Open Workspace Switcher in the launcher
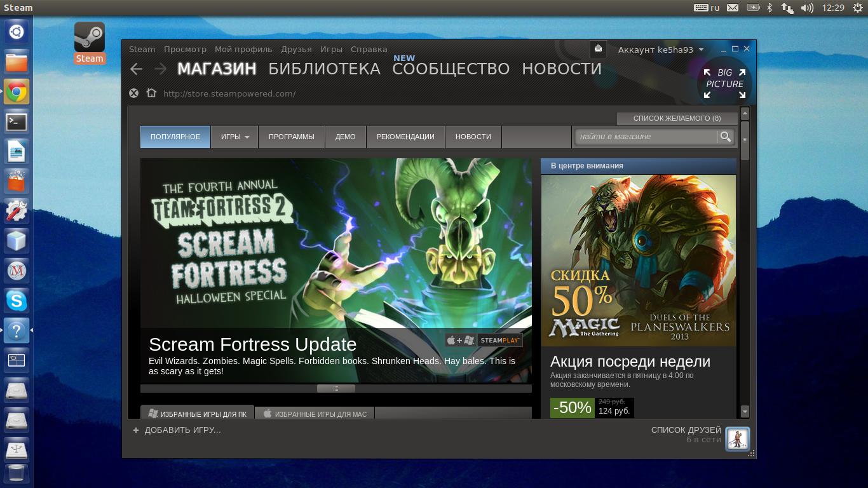This screenshot has height=488, width=868. (17, 360)
